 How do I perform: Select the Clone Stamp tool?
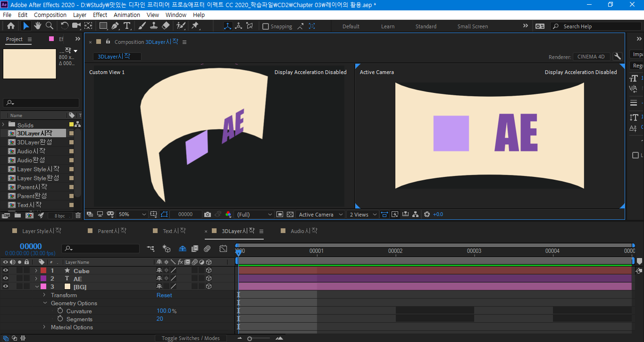pos(154,26)
